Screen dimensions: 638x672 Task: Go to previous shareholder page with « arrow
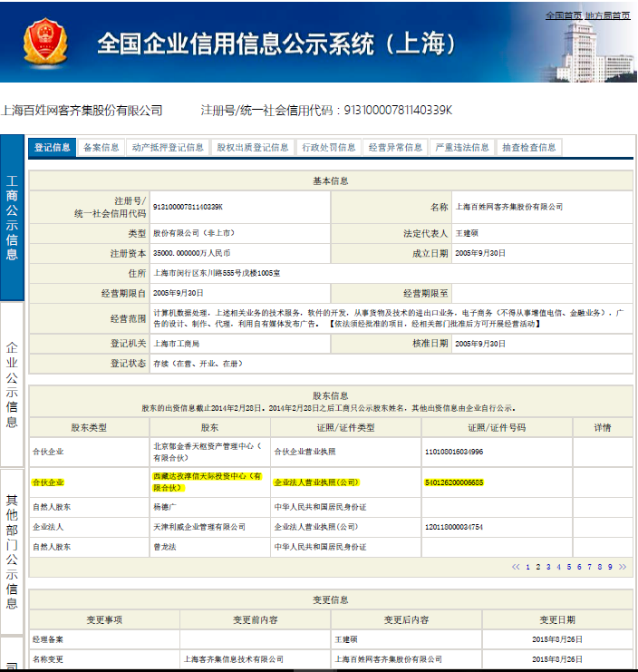click(516, 567)
